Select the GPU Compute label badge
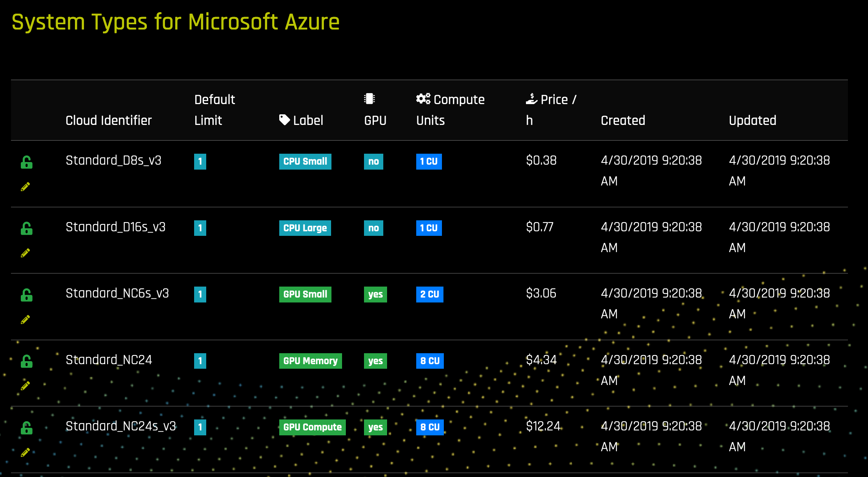868x477 pixels. (x=313, y=427)
